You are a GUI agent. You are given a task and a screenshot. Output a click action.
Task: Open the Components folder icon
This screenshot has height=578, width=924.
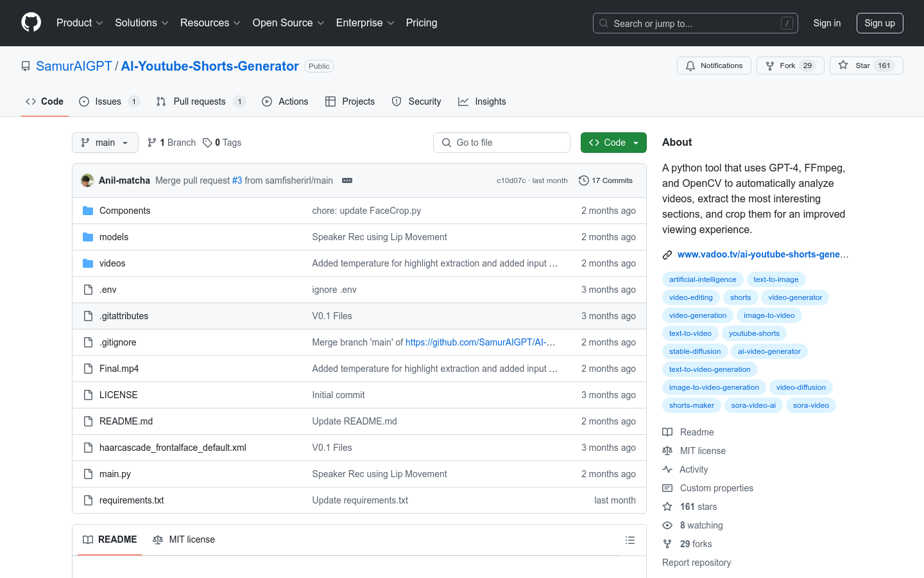pyautogui.click(x=88, y=211)
